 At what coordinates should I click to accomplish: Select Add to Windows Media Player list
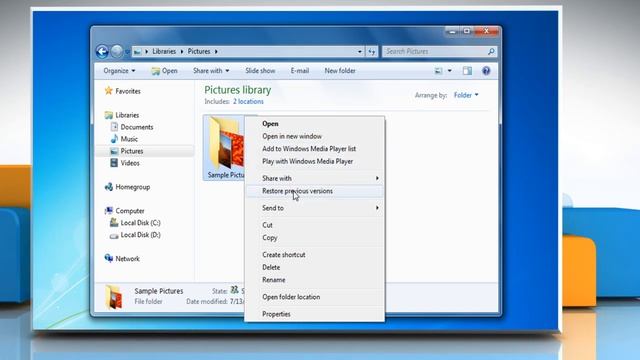[x=314, y=149]
